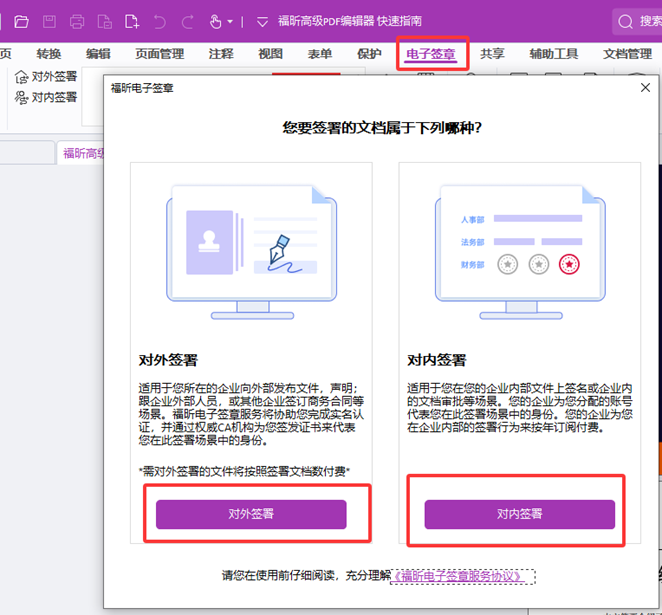
Task: Open the 福昕电子签章服务协议 link
Action: click(463, 576)
